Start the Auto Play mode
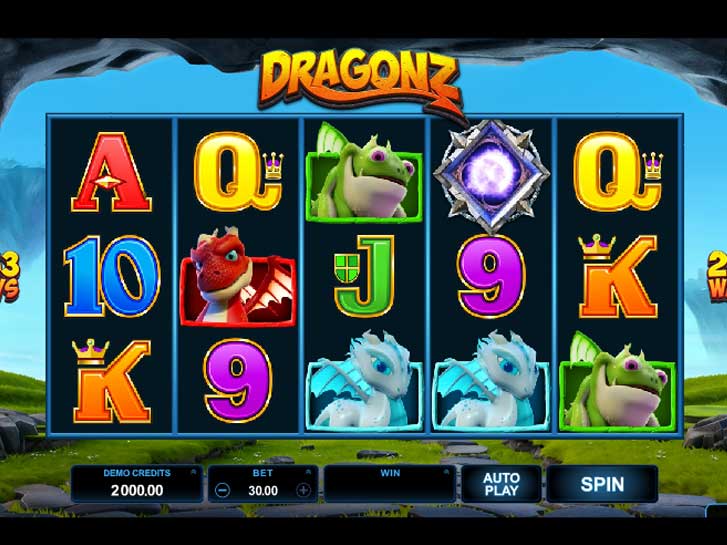The height and width of the screenshot is (545, 727). 501,484
